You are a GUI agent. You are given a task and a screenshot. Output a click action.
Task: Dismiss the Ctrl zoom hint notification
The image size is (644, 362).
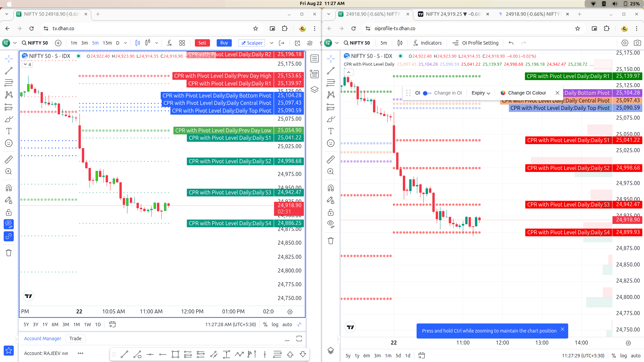562,329
